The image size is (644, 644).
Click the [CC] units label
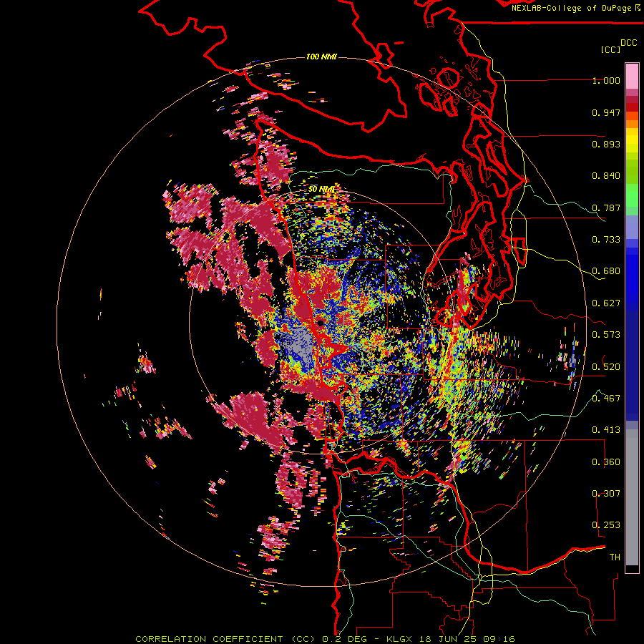(611, 49)
